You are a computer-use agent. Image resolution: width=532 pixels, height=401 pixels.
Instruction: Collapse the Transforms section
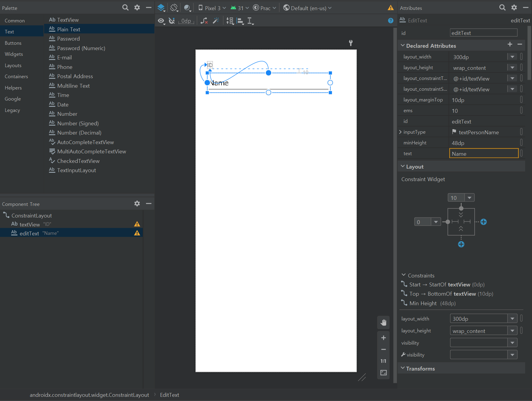[403, 368]
